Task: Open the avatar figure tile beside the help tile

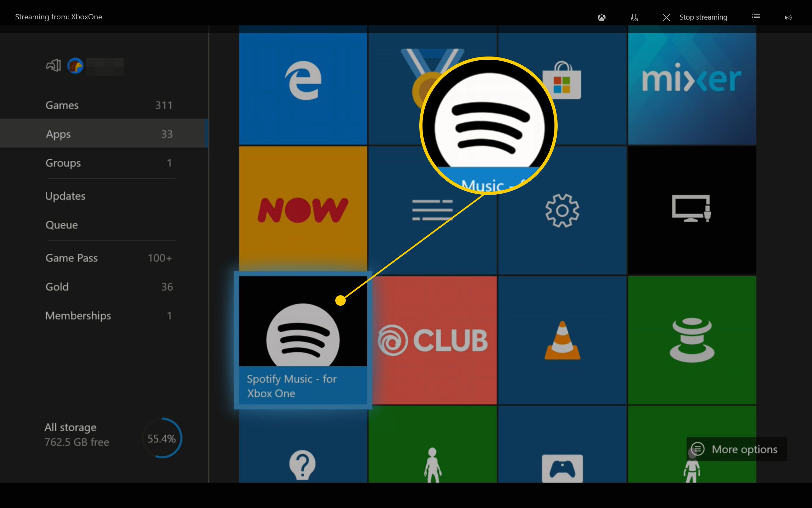Action: [433, 444]
